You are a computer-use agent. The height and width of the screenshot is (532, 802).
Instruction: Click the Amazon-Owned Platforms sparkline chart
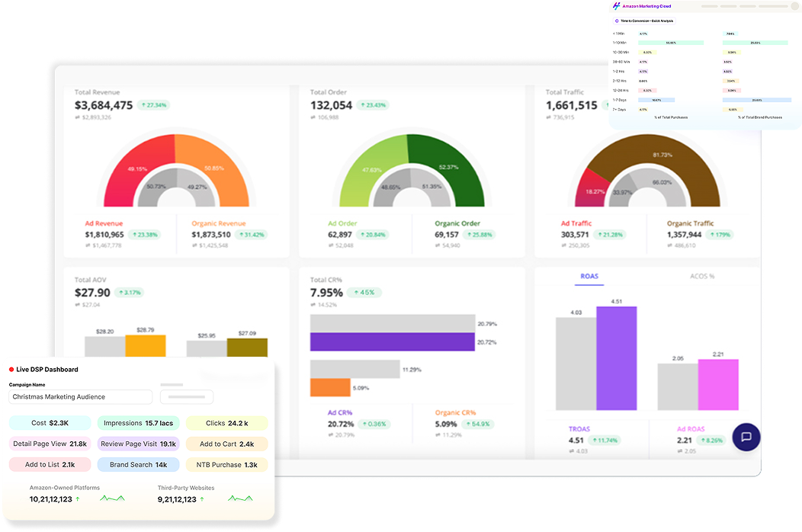point(112,498)
